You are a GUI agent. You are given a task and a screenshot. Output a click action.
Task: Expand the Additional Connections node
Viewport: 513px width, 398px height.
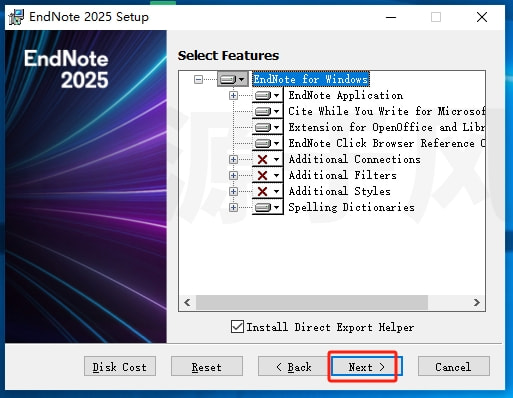tap(233, 159)
